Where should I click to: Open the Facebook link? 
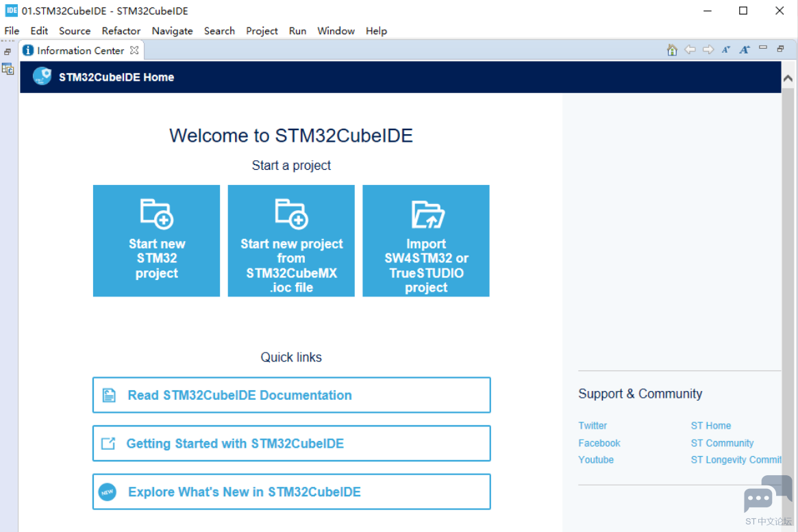(599, 443)
